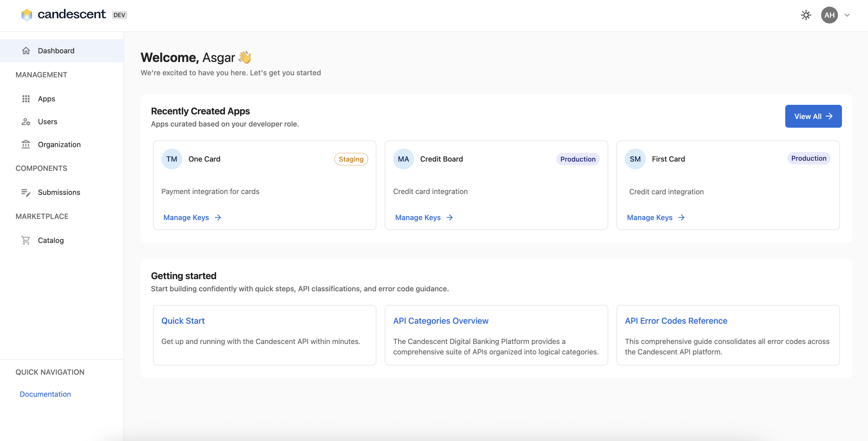Click the Users gear-person icon

pyautogui.click(x=26, y=122)
